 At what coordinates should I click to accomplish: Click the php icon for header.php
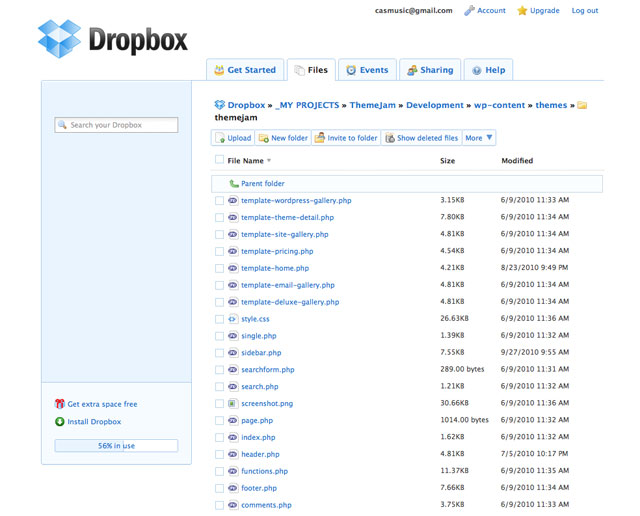click(x=233, y=454)
